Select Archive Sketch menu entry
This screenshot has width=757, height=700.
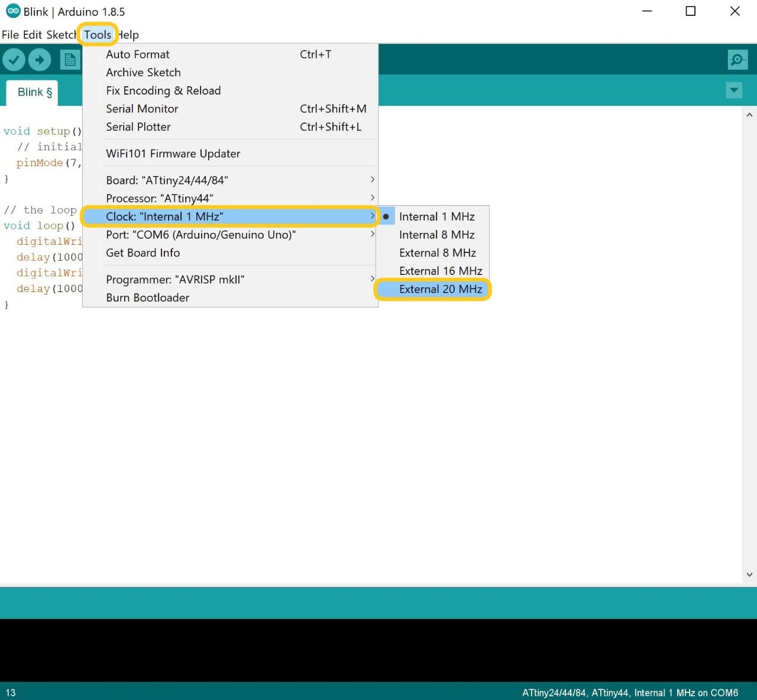229,73
